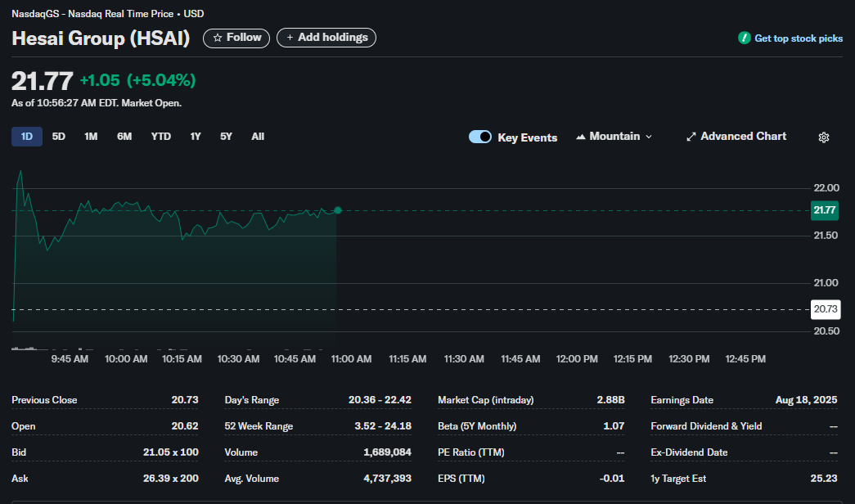Click the Forward Dividend & Yield label

[706, 426]
